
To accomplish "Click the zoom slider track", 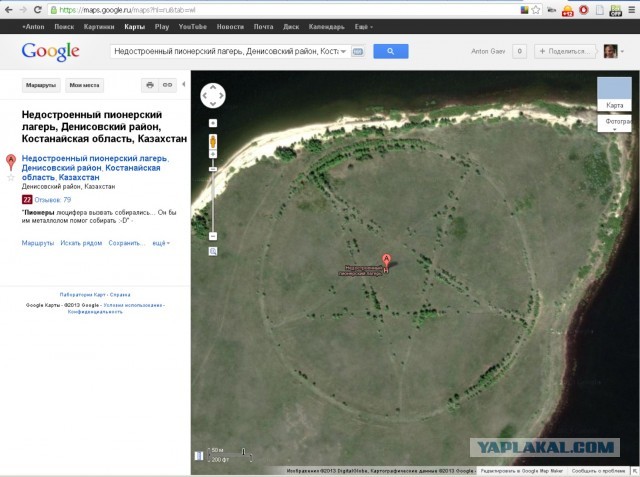I will [213, 190].
